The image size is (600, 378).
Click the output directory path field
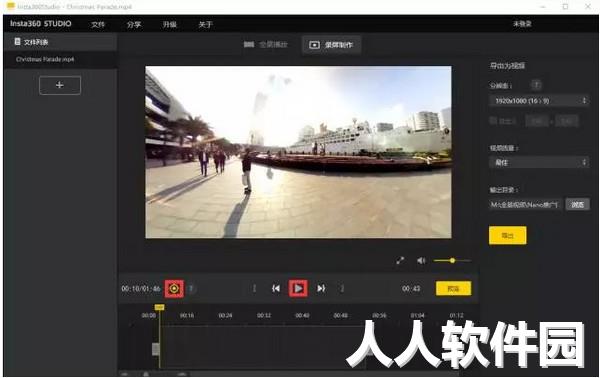525,205
